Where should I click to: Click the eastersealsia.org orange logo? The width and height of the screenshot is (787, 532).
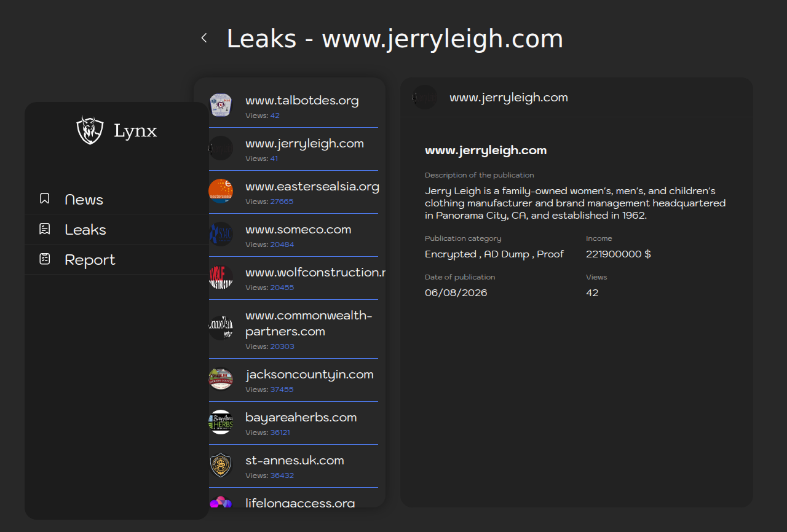221,191
